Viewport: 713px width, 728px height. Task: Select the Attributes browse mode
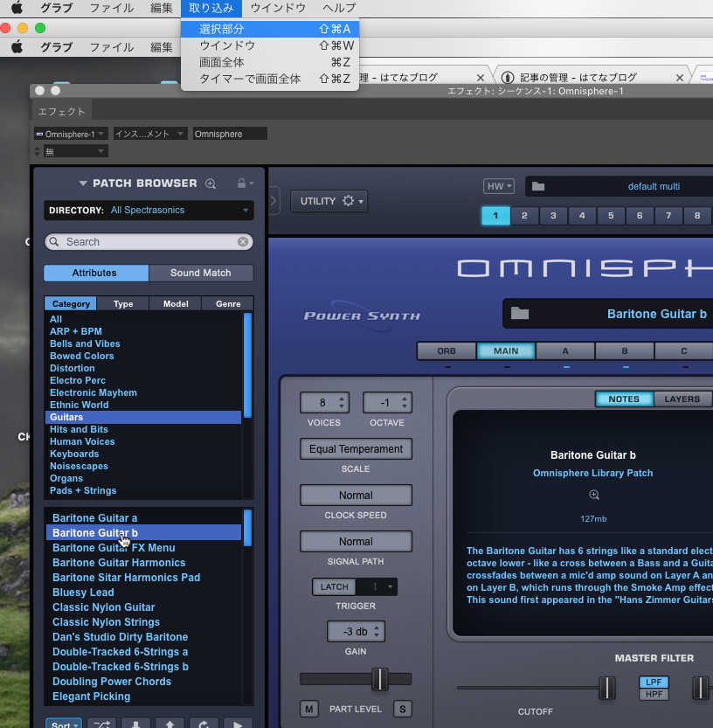coord(96,273)
